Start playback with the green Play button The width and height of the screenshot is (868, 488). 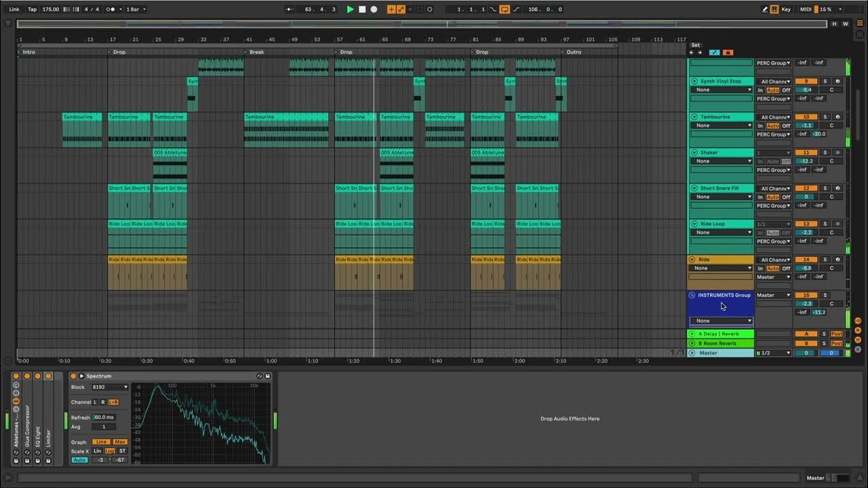(350, 9)
